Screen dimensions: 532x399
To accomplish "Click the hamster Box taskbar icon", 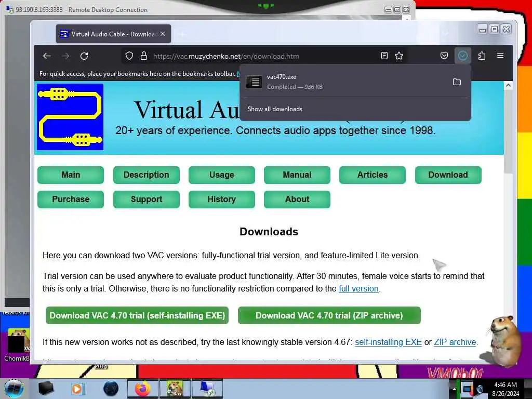I will tap(175, 389).
